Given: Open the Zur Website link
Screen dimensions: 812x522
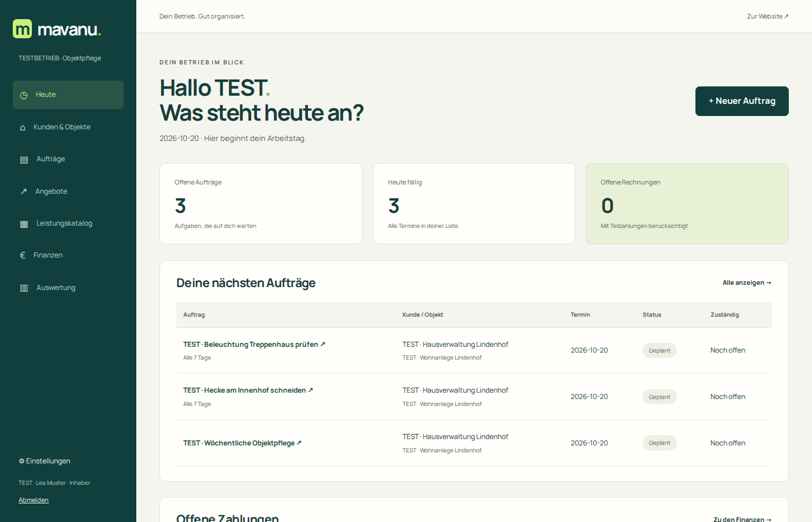Looking at the screenshot, I should 768,16.
